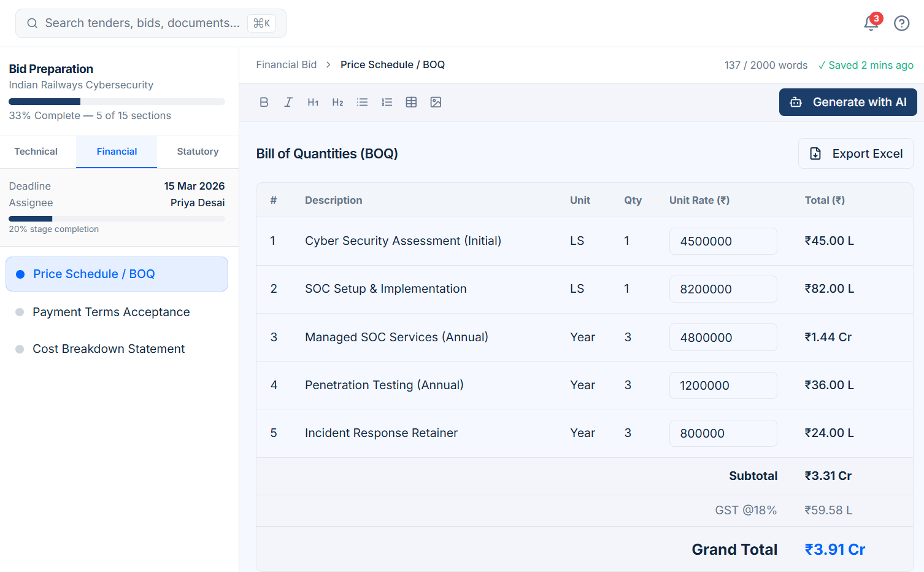
Task: Insert a table via toolbar icon
Action: coord(411,102)
